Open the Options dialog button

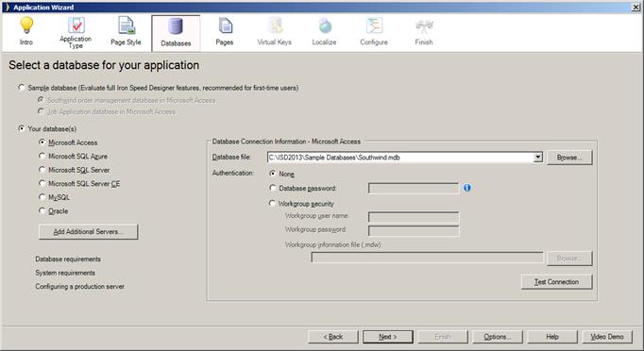[x=498, y=337]
